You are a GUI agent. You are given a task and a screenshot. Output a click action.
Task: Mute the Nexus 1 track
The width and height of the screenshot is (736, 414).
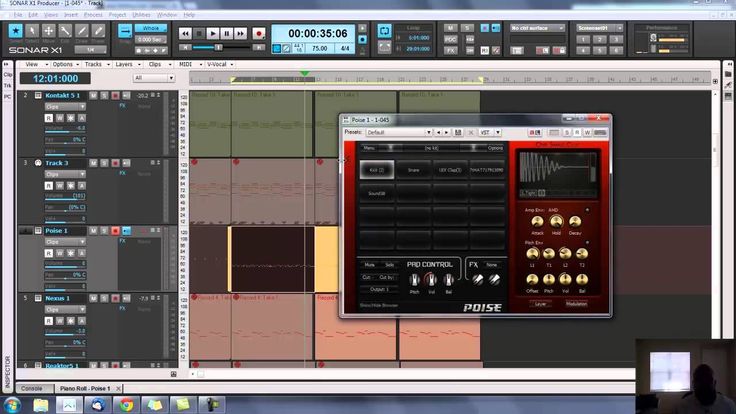(x=93, y=299)
